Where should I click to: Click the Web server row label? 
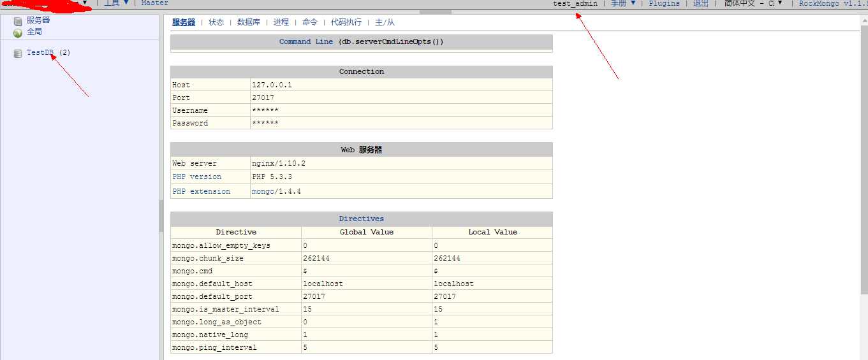coord(195,164)
